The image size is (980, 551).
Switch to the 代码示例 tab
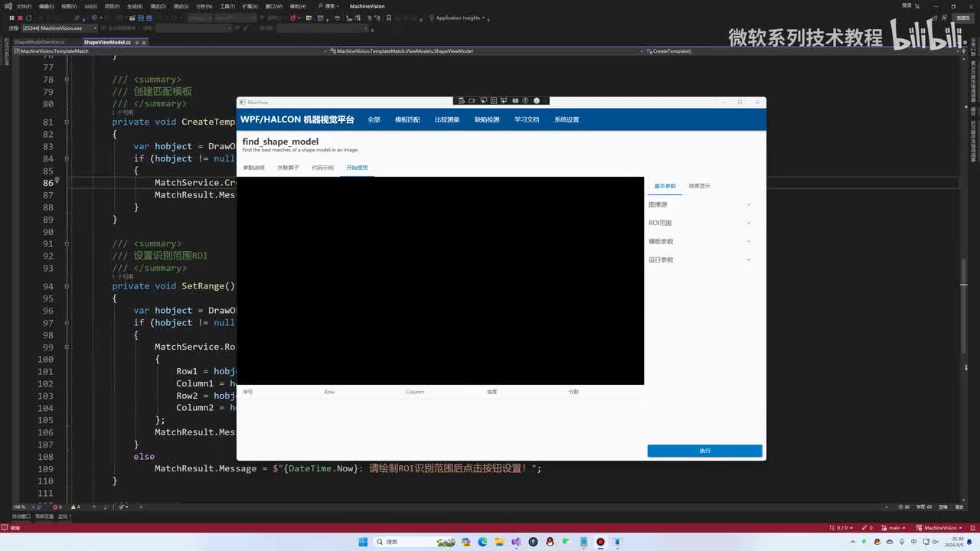tap(322, 168)
